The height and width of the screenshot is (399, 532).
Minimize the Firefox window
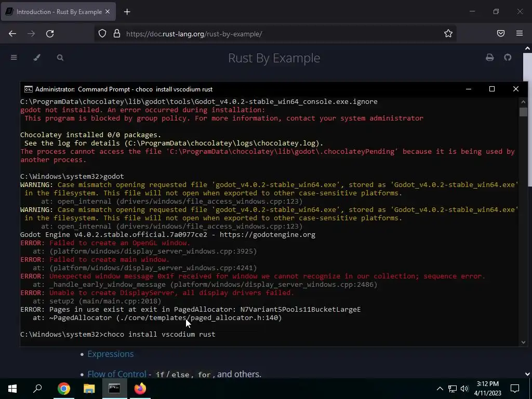click(x=472, y=11)
